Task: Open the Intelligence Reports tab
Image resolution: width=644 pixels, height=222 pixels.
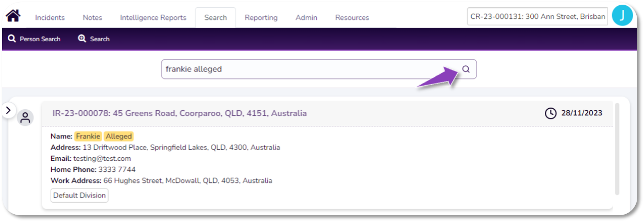Action: click(x=153, y=18)
